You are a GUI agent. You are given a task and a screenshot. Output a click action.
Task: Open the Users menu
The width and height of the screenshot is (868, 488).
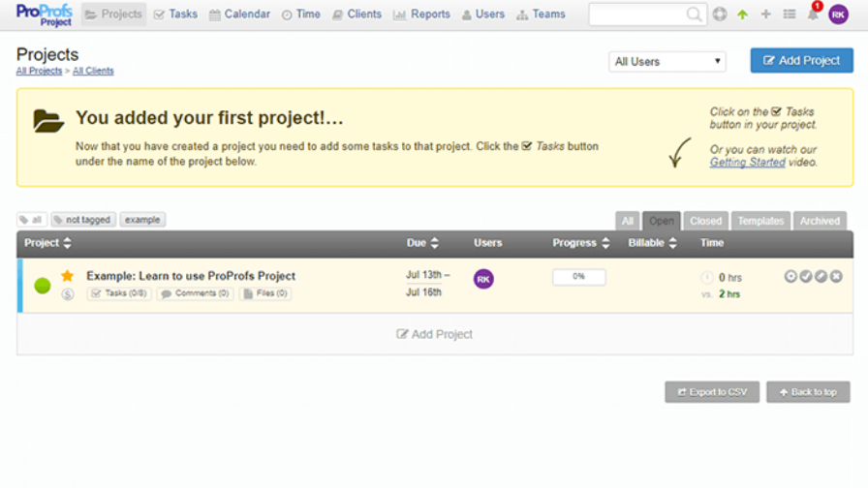pos(483,15)
